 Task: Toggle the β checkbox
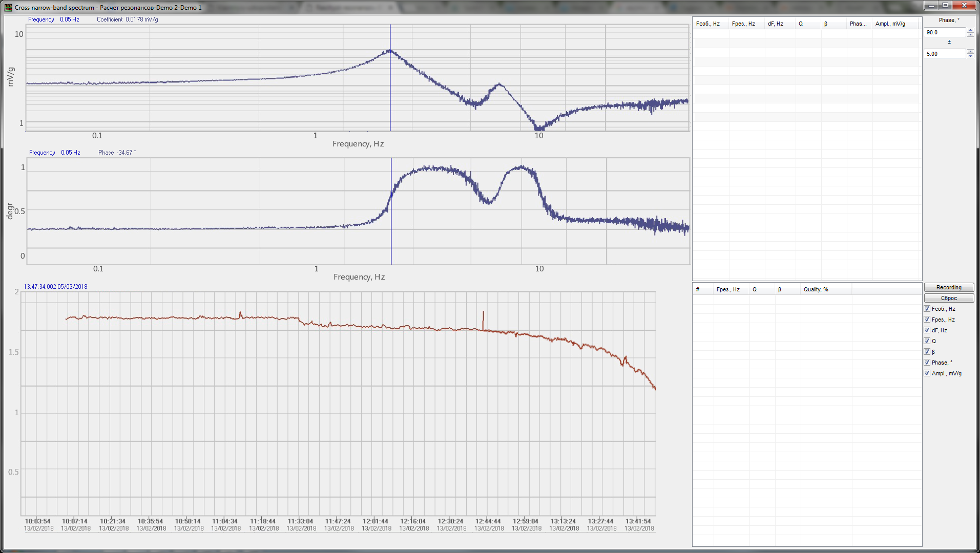pos(927,351)
